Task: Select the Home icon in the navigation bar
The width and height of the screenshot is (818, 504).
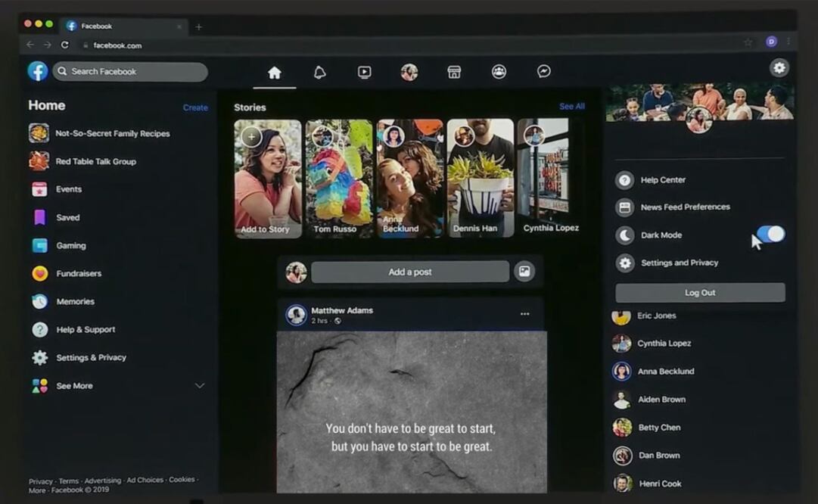Action: click(275, 72)
